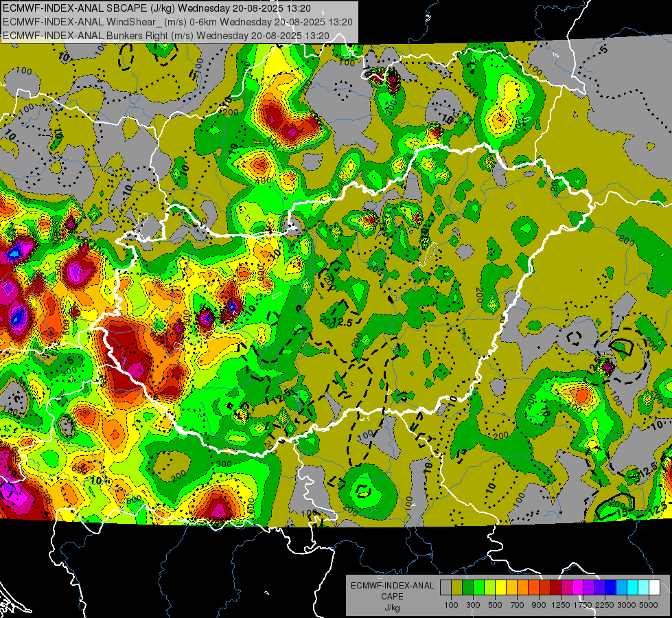Click the legend title ECMWF-INDEX-ANAL
Screen dimensions: 672x618
[392, 586]
